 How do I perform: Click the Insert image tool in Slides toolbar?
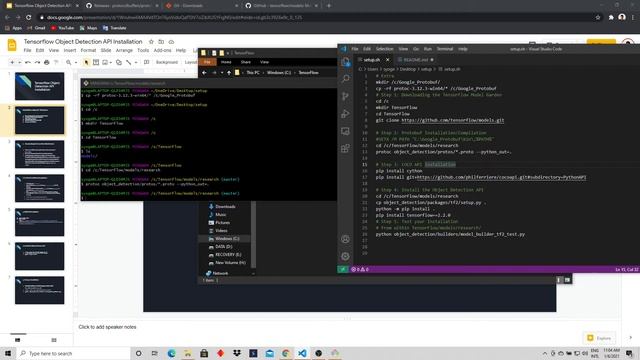tap(105, 62)
